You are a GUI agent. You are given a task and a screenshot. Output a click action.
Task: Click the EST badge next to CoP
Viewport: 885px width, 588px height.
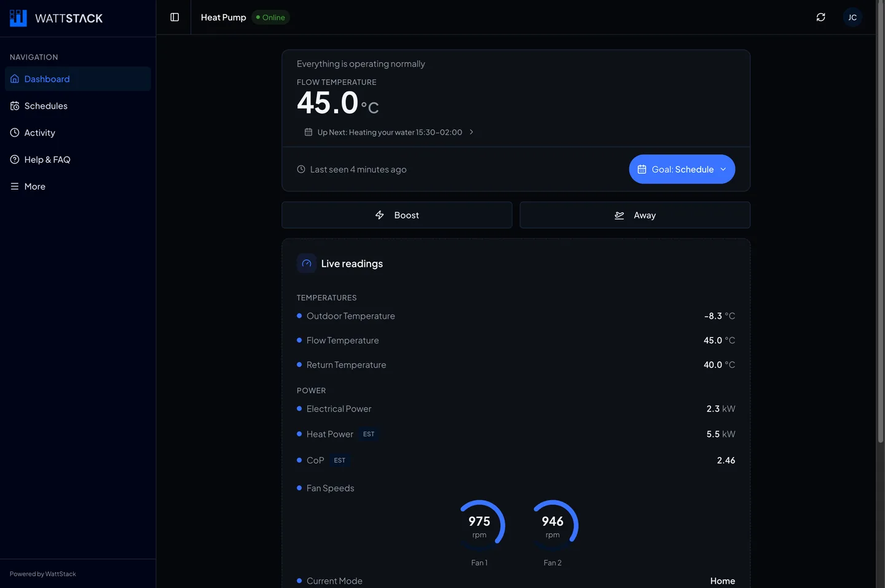point(340,460)
